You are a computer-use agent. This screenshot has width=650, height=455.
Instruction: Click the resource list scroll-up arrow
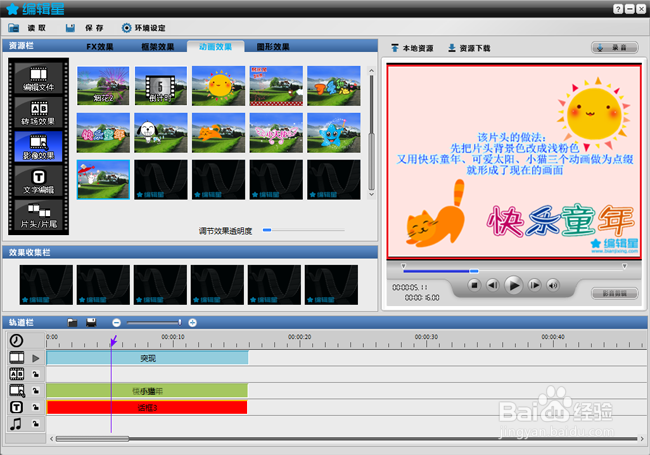click(x=371, y=71)
